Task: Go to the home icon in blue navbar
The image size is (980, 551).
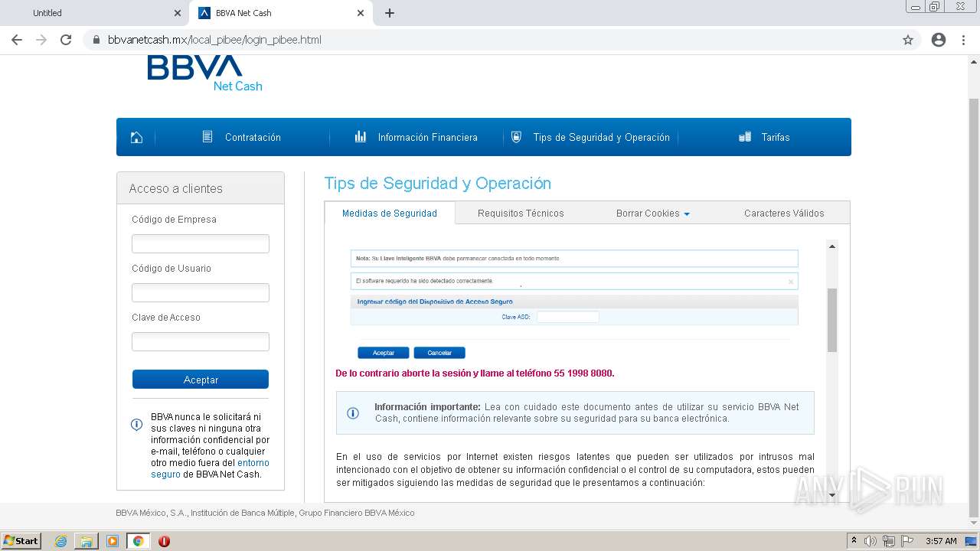Action: (136, 137)
